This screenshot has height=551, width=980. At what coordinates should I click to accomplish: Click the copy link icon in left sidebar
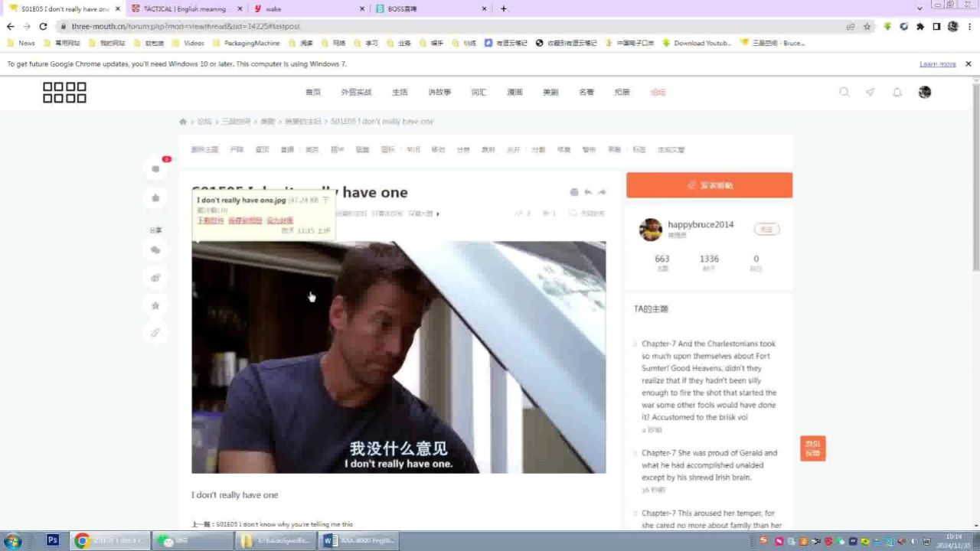156,333
